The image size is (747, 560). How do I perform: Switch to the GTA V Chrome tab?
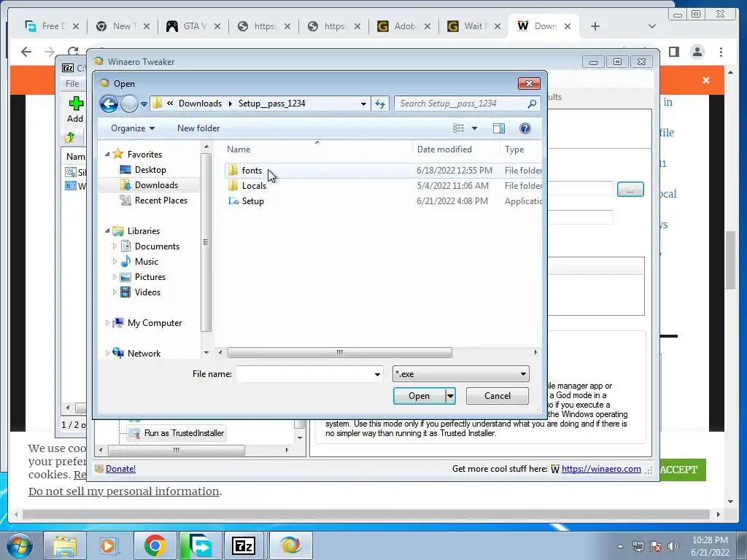point(193,26)
